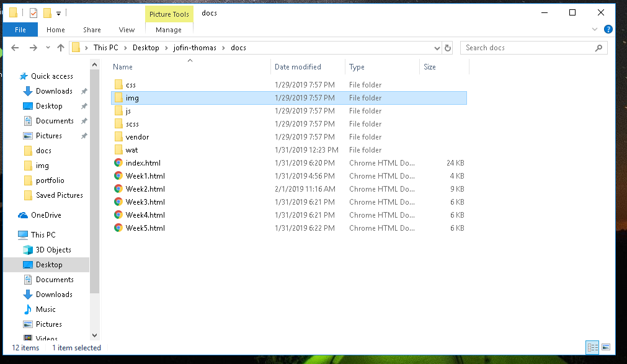The width and height of the screenshot is (627, 364).
Task: Go forward with the Forward arrow
Action: (33, 48)
